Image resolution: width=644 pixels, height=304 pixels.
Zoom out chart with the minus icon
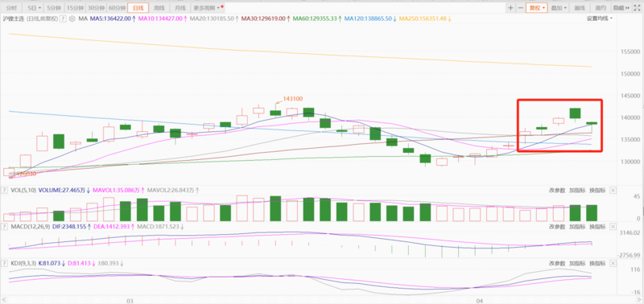[521, 8]
